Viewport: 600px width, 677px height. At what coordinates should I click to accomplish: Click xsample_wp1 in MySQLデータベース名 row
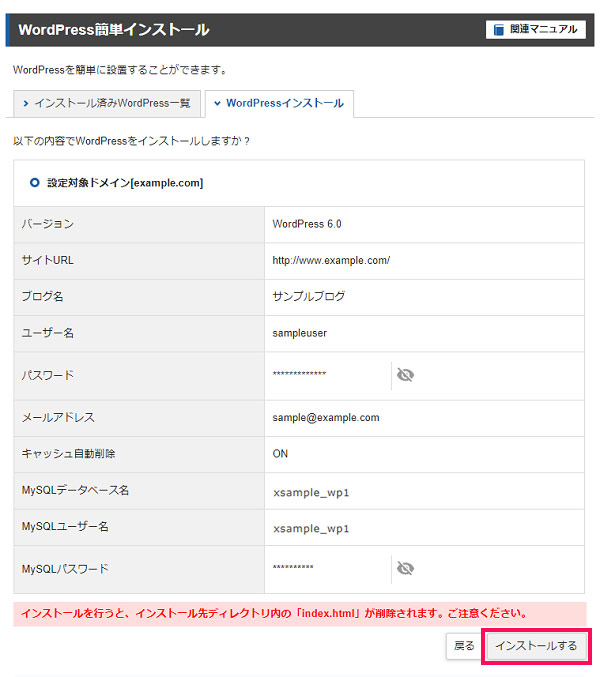click(x=311, y=493)
